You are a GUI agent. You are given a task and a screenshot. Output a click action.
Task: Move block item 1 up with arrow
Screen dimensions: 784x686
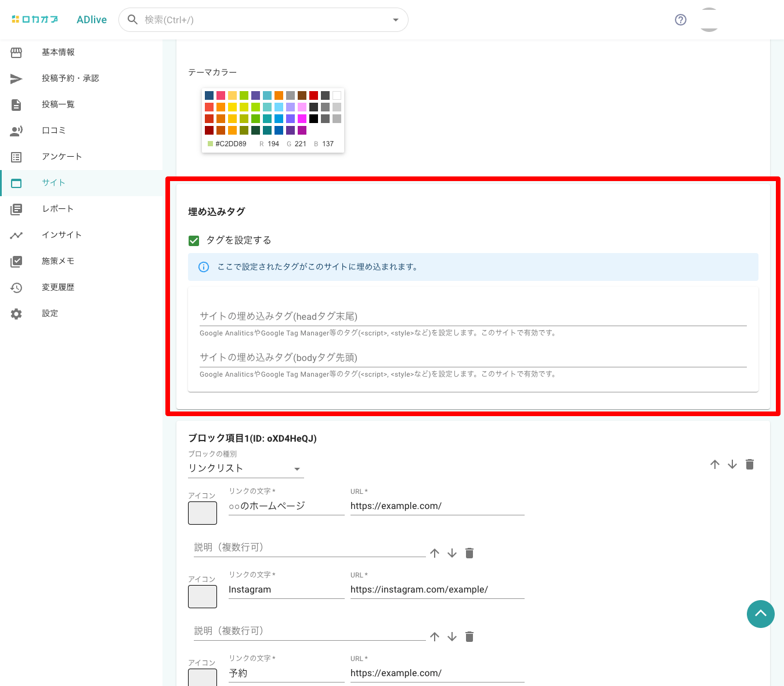pos(715,464)
